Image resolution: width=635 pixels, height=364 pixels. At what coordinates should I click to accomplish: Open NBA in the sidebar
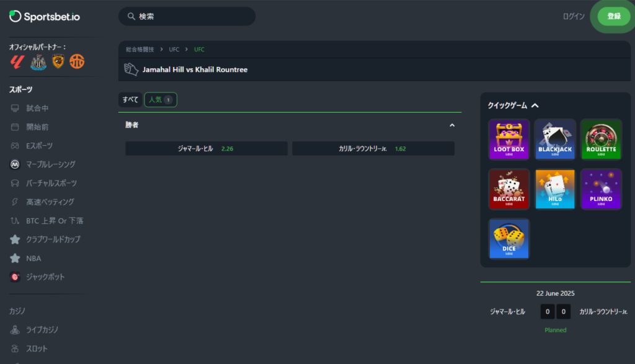click(33, 259)
